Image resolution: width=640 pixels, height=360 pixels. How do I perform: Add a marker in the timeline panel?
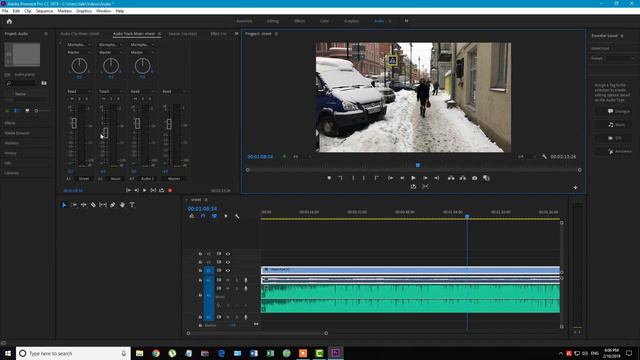click(x=226, y=216)
